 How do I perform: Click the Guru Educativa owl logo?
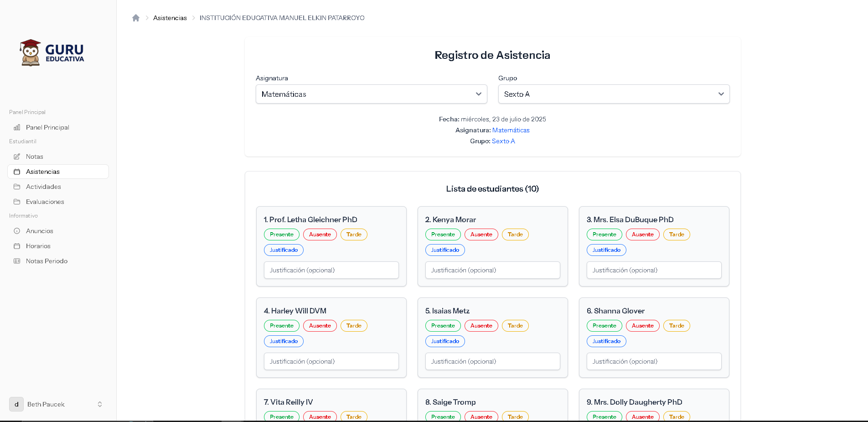coord(31,52)
